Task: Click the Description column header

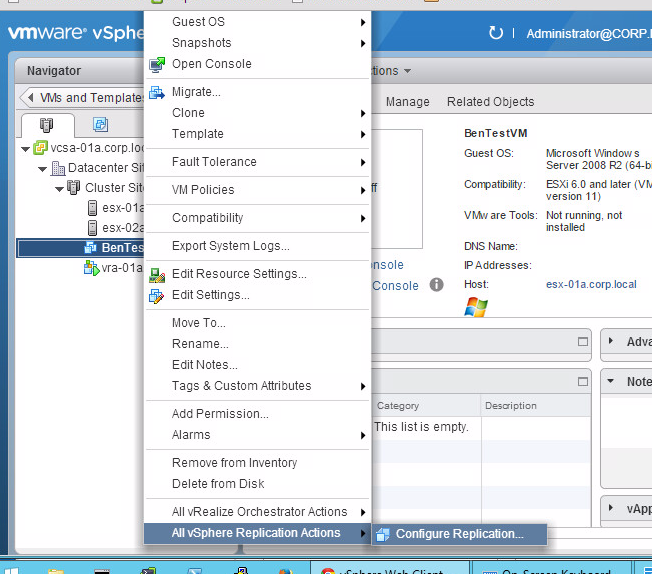Action: (x=536, y=406)
